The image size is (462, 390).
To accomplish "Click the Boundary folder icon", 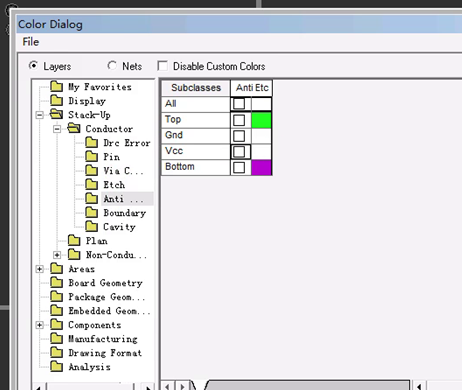I will [x=91, y=212].
